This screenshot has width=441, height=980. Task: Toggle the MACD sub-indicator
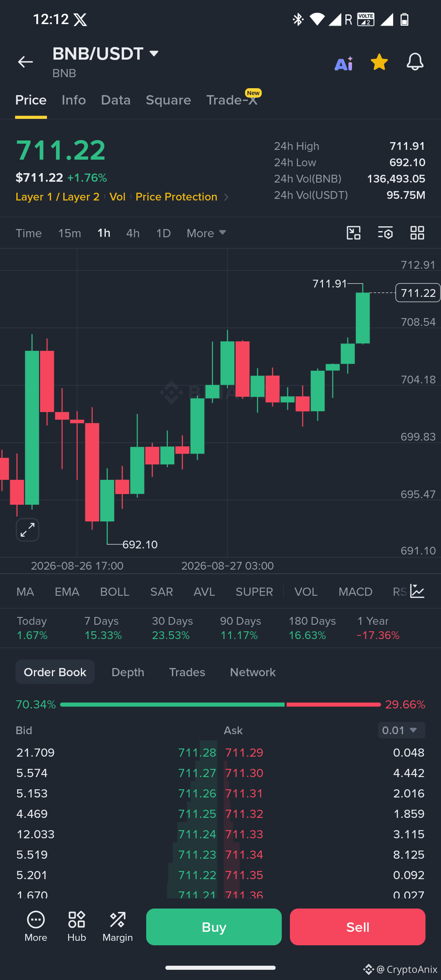356,592
